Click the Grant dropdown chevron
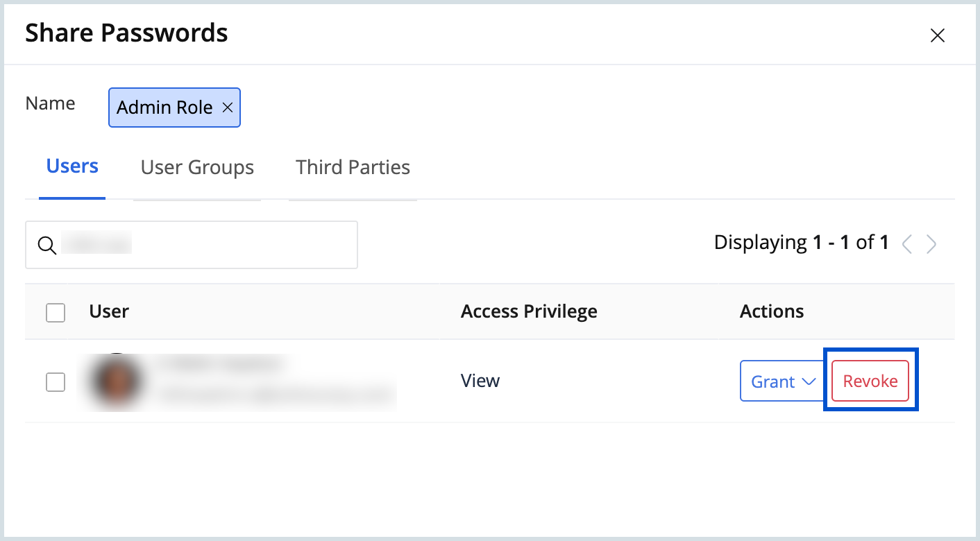980x541 pixels. click(808, 381)
